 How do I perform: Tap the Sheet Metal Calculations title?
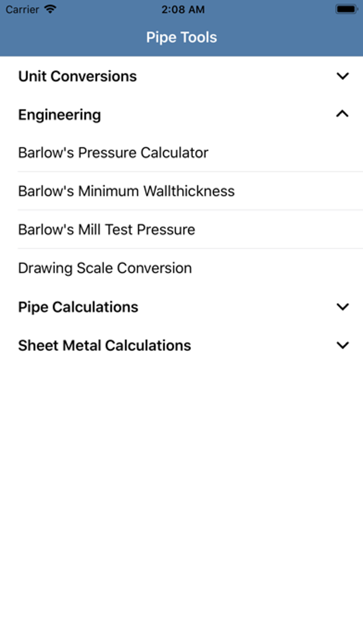[x=105, y=346]
